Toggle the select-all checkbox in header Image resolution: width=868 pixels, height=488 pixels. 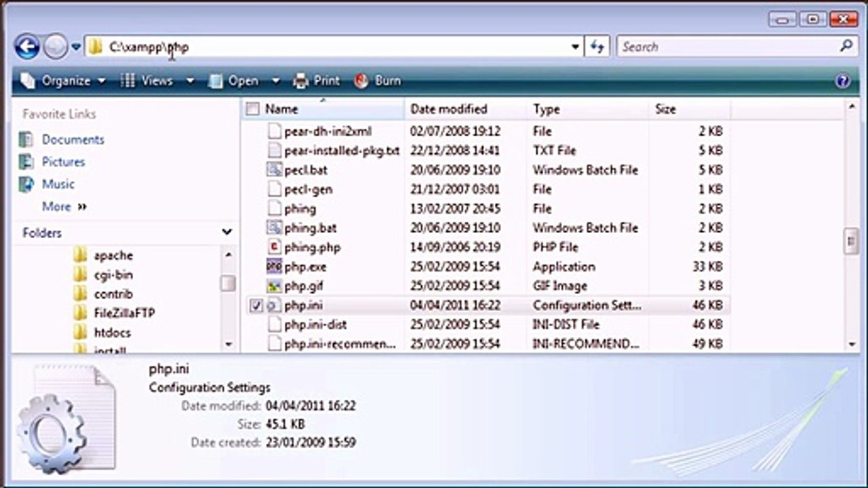point(253,109)
